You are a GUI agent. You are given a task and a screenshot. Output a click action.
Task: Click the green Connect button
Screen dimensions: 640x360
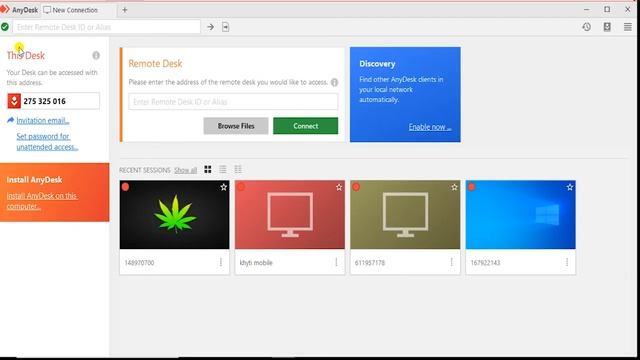coord(305,126)
